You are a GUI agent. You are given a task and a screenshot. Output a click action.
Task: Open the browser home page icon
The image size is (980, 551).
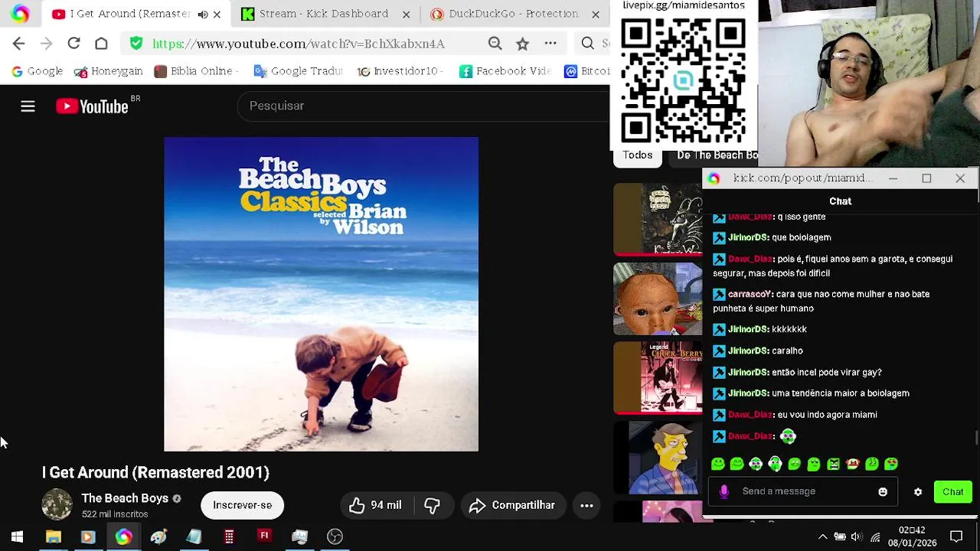tap(101, 44)
